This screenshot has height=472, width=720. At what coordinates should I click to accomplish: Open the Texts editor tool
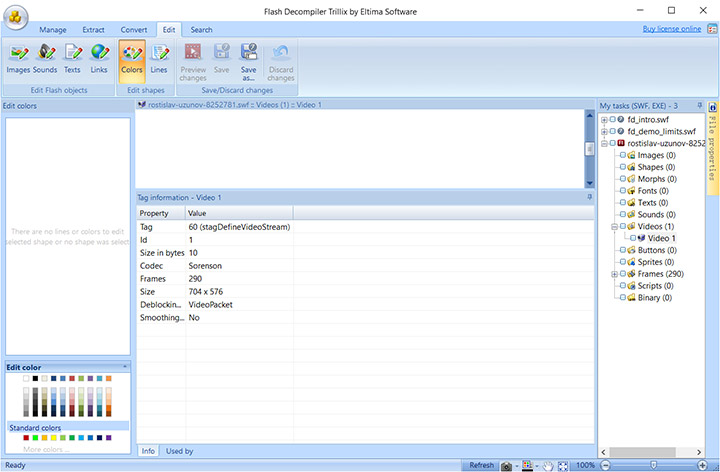pyautogui.click(x=72, y=57)
